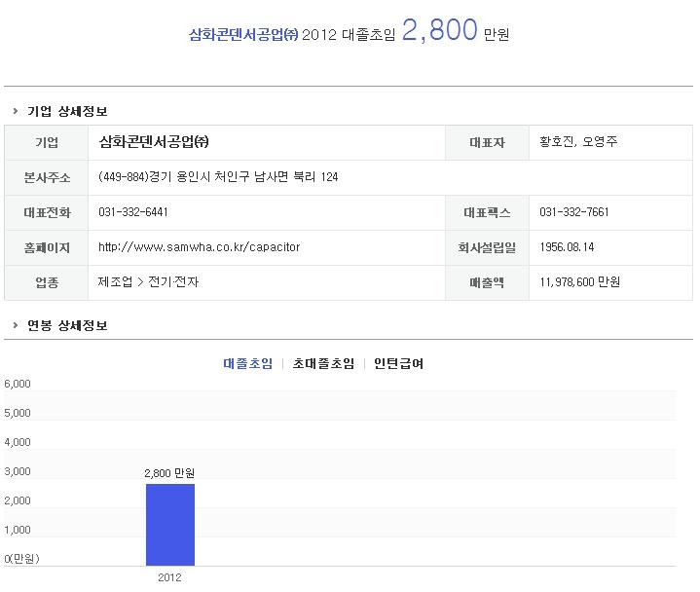Select company name 삼화콘덴서공업㈜ in the table

pos(154,142)
